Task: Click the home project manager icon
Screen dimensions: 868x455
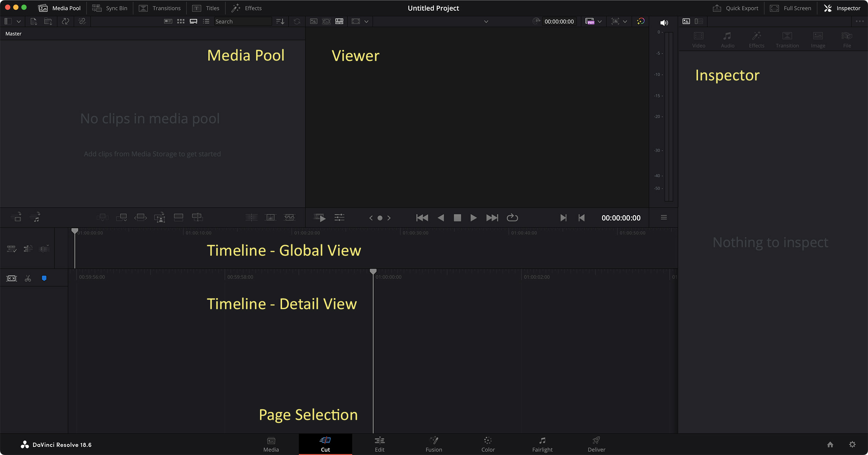Action: (x=830, y=444)
